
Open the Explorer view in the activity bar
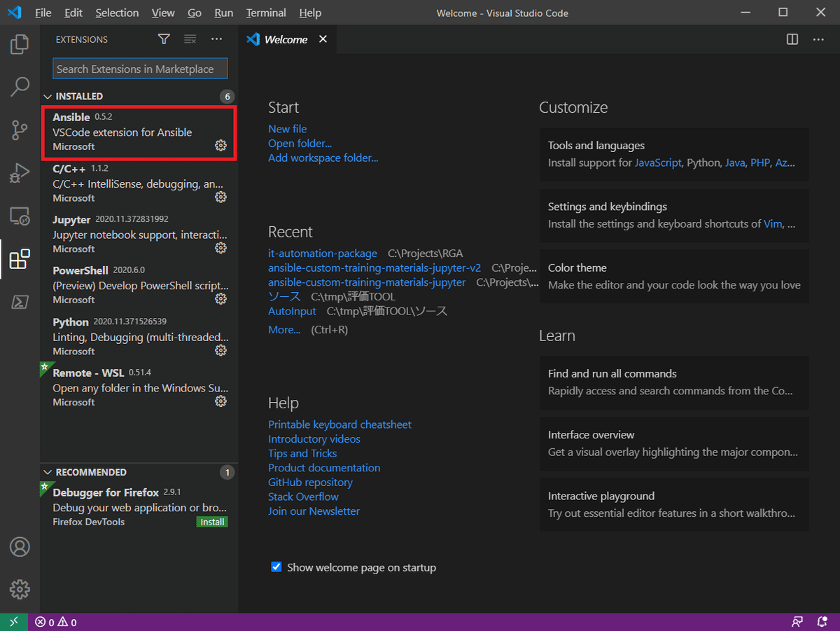(x=20, y=45)
